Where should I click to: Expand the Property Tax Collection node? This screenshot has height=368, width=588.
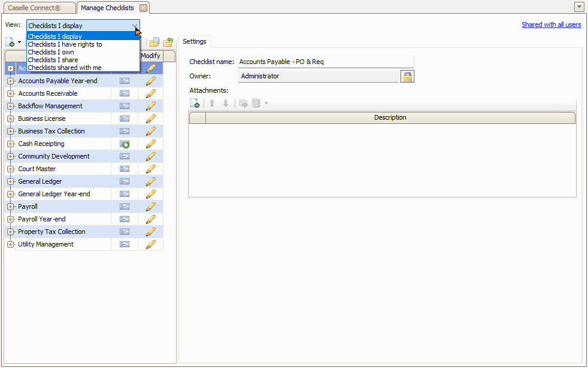(11, 232)
